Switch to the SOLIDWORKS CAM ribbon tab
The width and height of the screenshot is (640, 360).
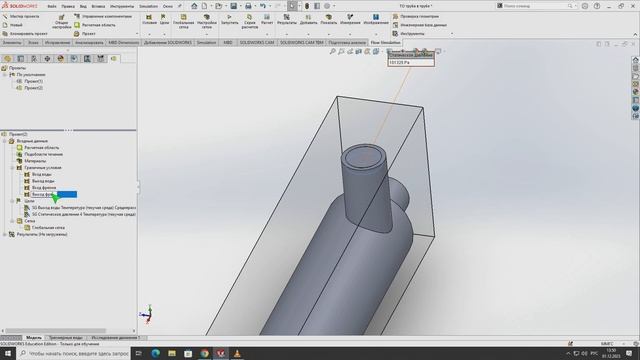[256, 42]
